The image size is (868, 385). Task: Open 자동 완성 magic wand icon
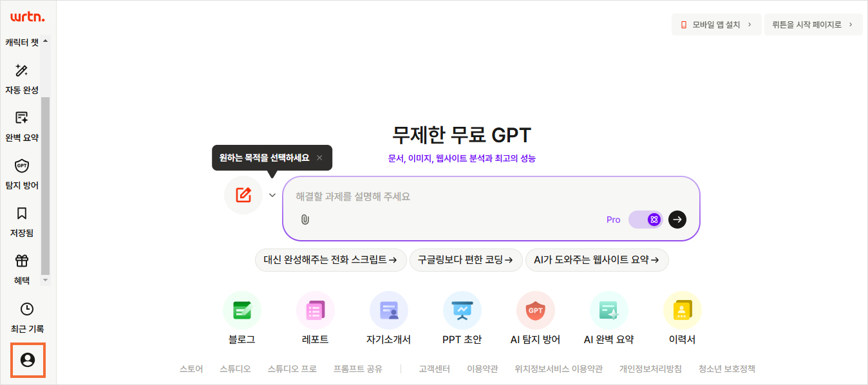tap(22, 70)
